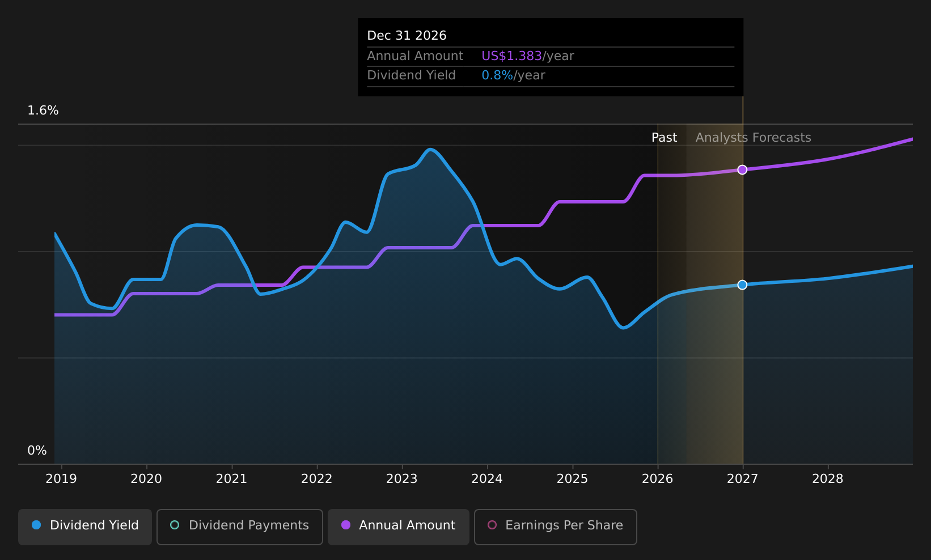Toggle the Dividend Payments series

240,527
